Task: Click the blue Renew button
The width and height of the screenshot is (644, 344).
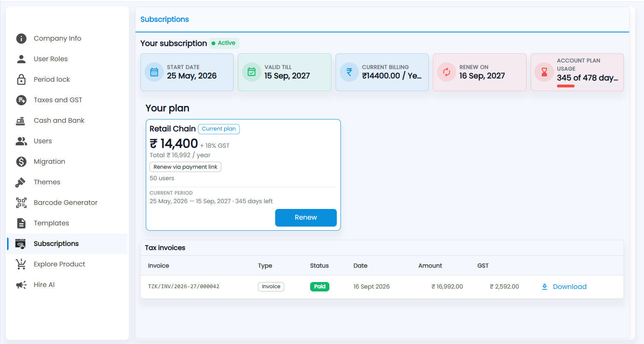Action: [x=306, y=218]
